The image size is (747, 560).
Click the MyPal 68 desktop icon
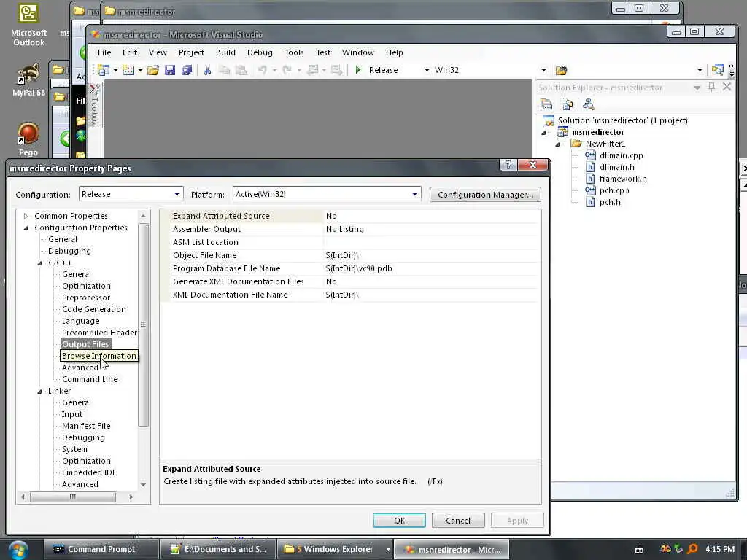(28, 80)
